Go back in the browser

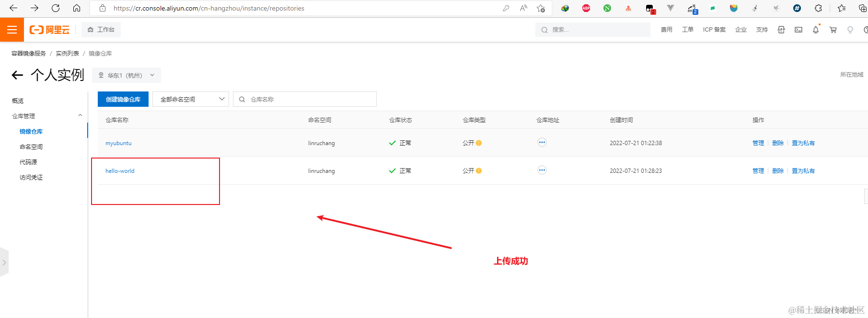13,8
